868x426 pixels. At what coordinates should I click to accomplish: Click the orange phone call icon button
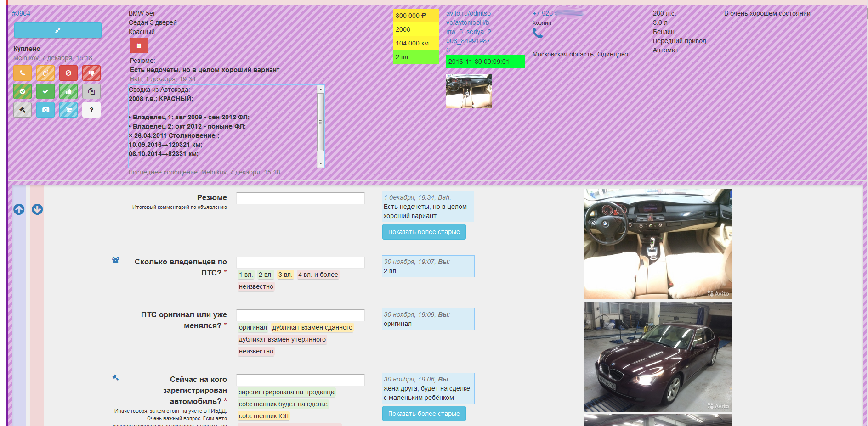point(23,73)
